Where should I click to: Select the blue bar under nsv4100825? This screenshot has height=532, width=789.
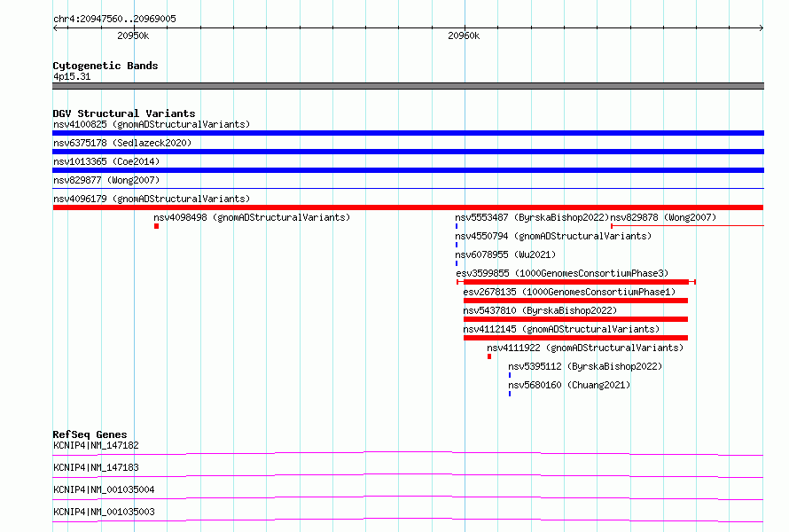pyautogui.click(x=408, y=133)
